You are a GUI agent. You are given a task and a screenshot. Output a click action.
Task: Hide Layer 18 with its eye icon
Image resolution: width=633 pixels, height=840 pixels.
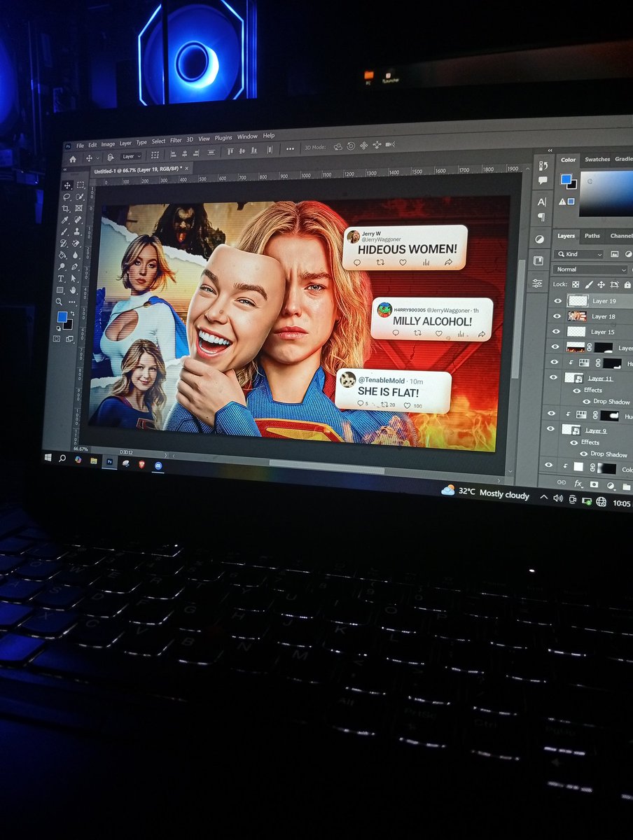(557, 316)
